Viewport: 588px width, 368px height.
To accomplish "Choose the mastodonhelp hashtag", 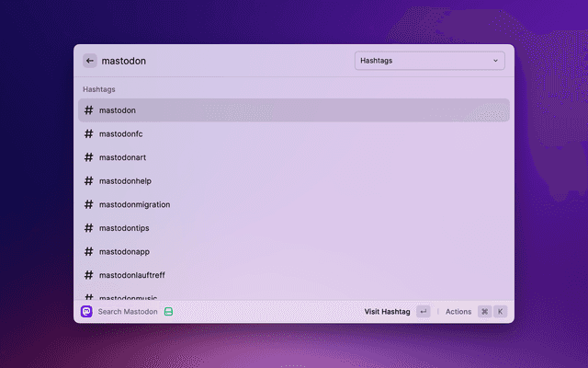I will 294,181.
